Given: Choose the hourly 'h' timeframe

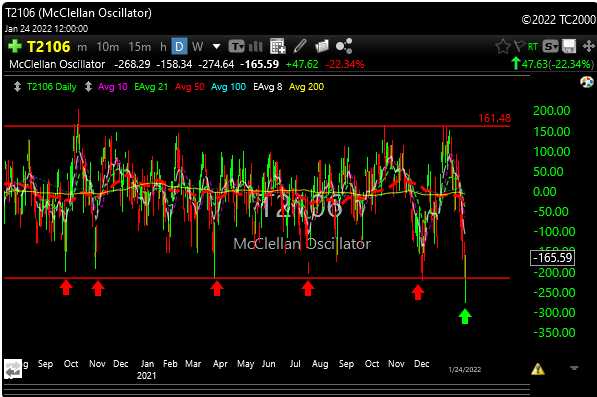Looking at the screenshot, I should 163,47.
